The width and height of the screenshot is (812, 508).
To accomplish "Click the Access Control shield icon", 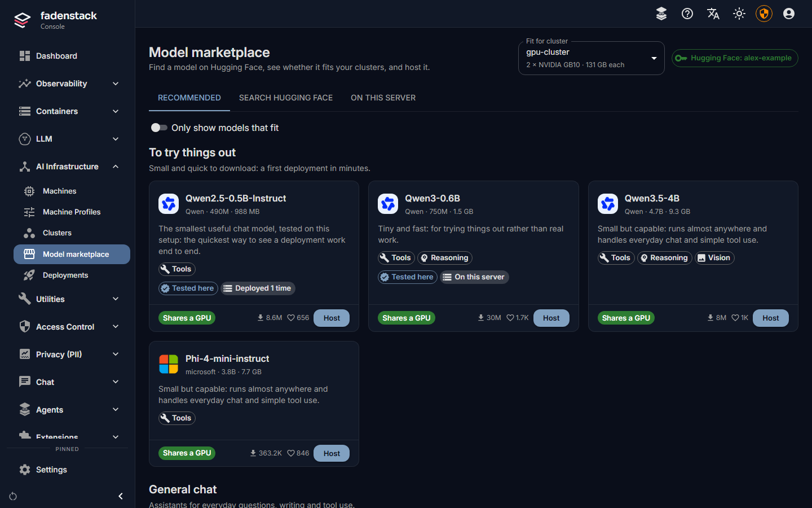I will 25,327.
